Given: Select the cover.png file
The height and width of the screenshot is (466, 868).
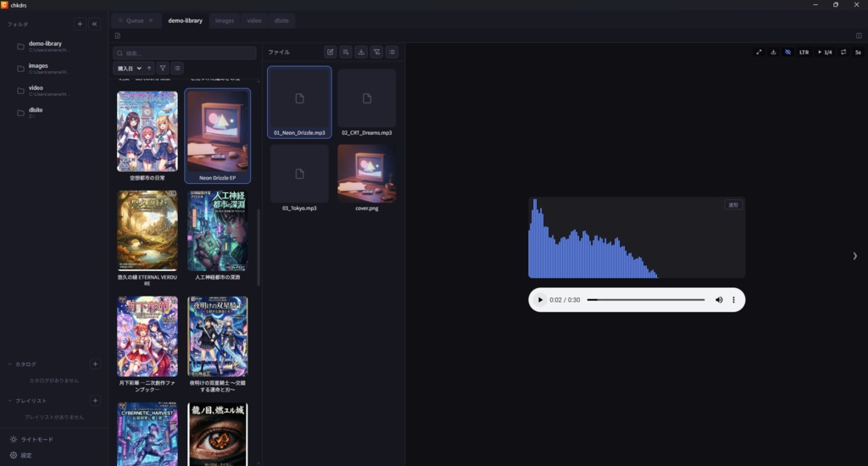Looking at the screenshot, I should pyautogui.click(x=366, y=178).
